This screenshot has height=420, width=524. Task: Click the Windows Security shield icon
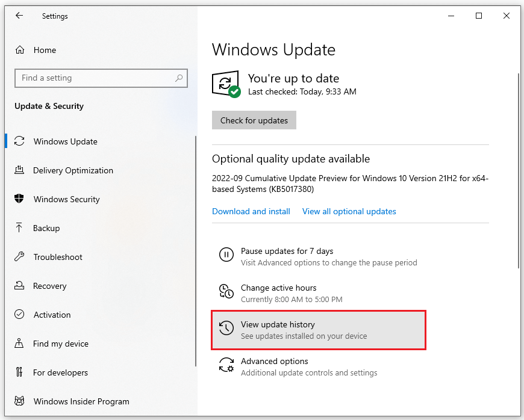pyautogui.click(x=20, y=199)
